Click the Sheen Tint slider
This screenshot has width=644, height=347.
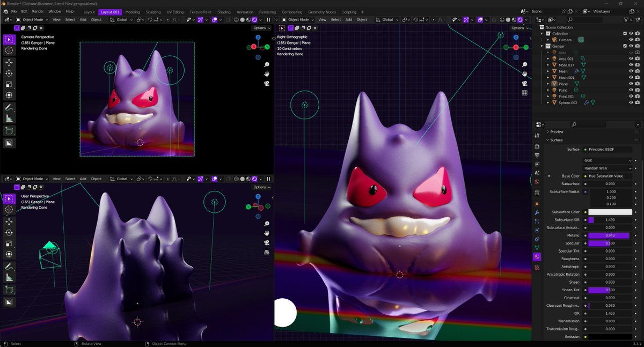coord(611,290)
